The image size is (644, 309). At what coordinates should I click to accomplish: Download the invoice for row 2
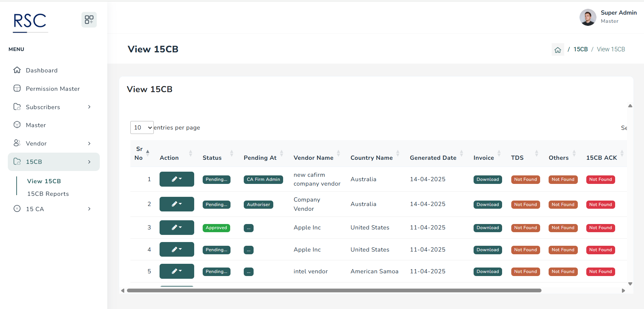click(x=487, y=205)
